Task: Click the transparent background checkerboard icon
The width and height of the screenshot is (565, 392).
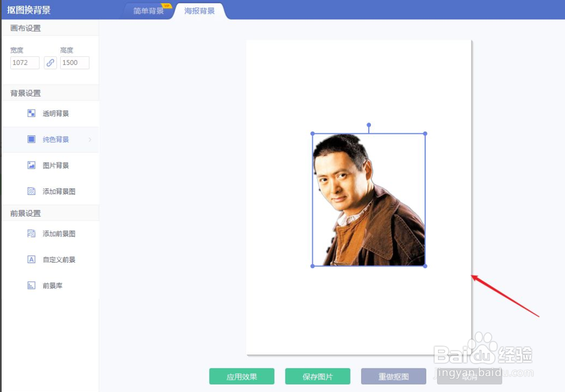Action: click(31, 113)
